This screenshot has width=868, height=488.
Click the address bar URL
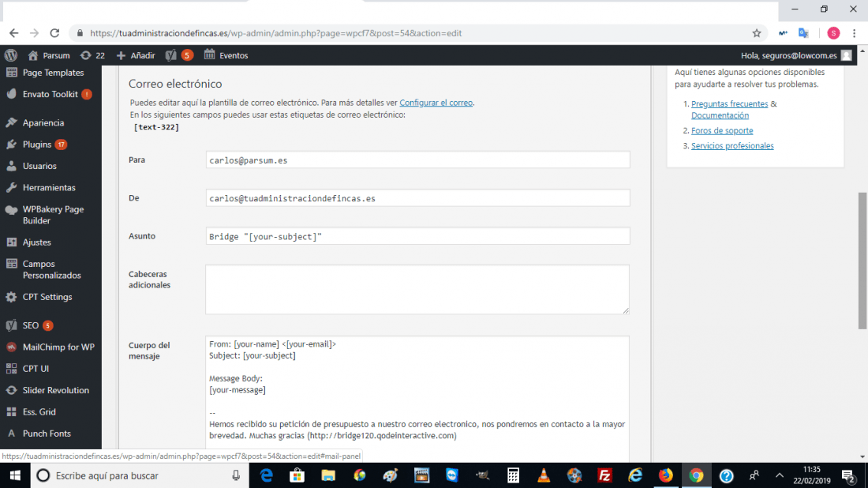tap(275, 33)
